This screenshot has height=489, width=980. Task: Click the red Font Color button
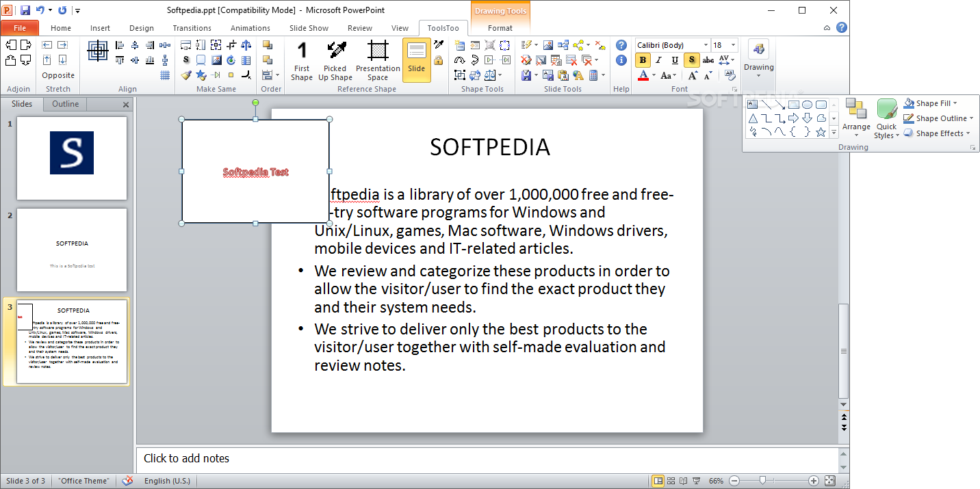(643, 75)
